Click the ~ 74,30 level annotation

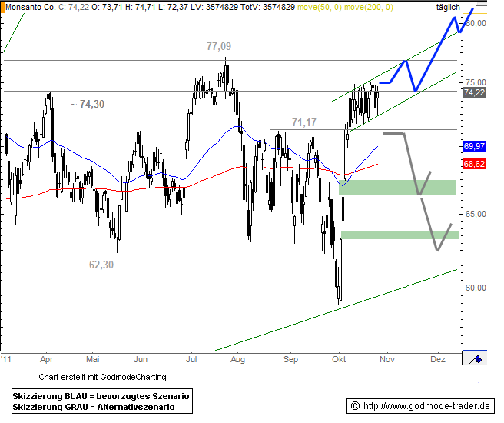click(88, 104)
